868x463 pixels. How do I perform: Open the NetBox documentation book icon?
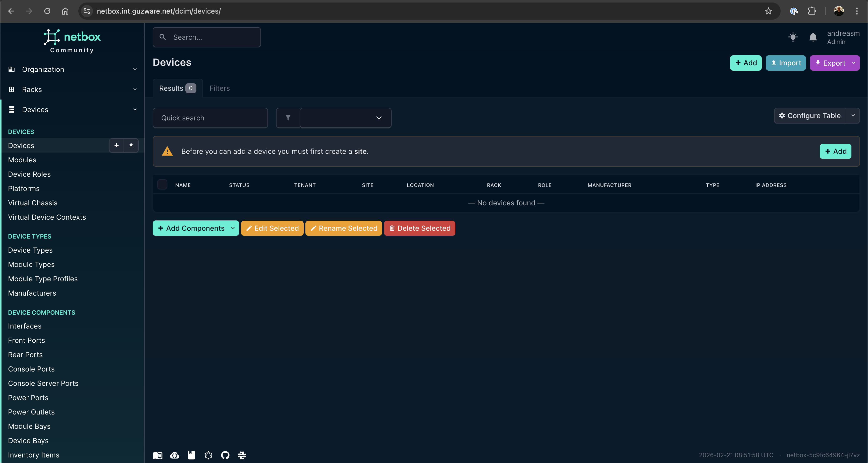click(x=157, y=455)
